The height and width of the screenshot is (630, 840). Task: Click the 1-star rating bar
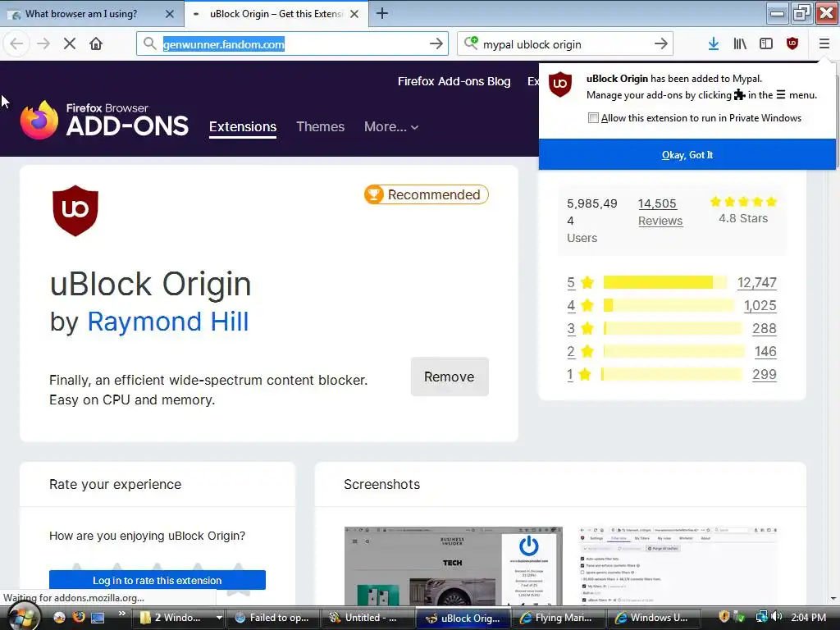(x=672, y=374)
